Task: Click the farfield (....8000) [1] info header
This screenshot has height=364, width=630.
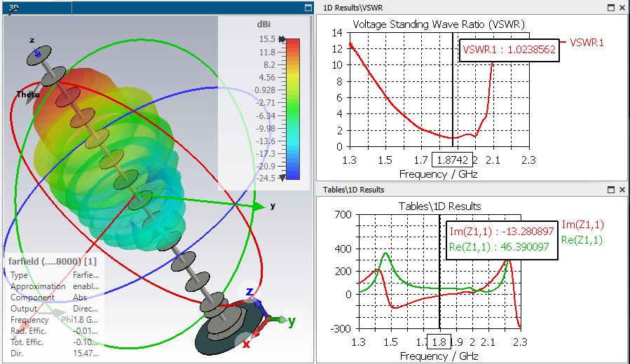Action: [53, 261]
